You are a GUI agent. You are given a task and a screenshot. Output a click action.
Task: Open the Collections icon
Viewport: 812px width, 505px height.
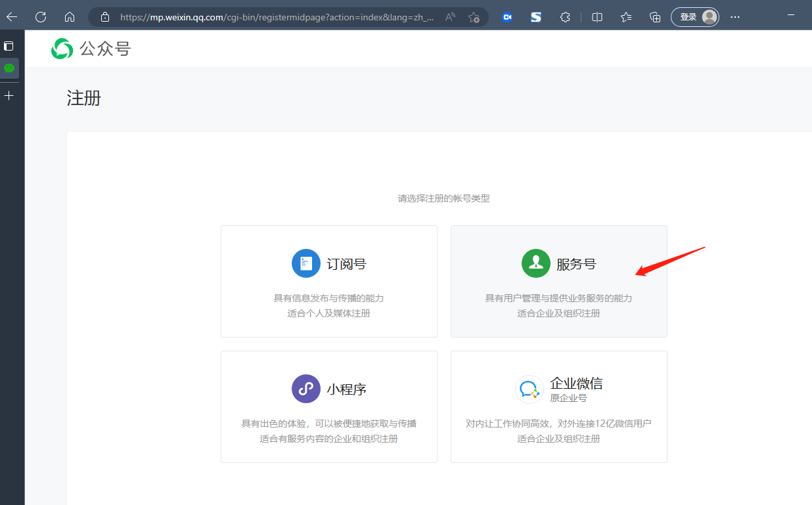tap(655, 17)
